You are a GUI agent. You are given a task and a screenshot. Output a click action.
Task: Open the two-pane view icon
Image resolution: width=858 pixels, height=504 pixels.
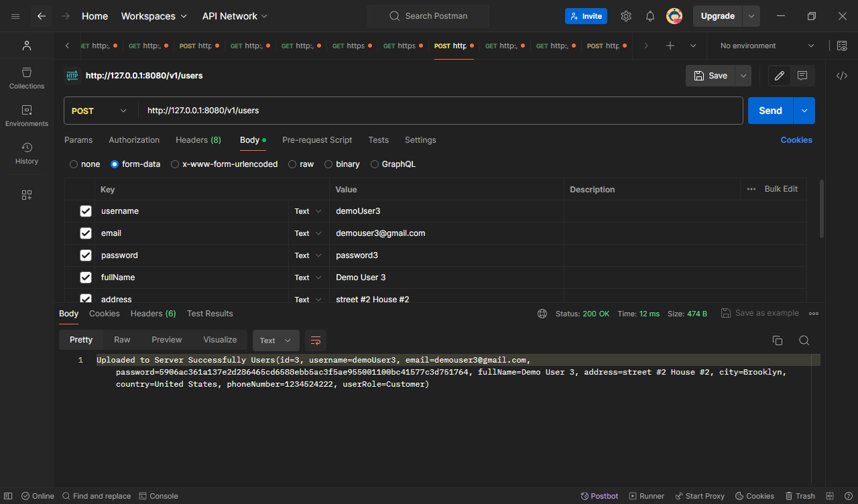click(x=829, y=496)
